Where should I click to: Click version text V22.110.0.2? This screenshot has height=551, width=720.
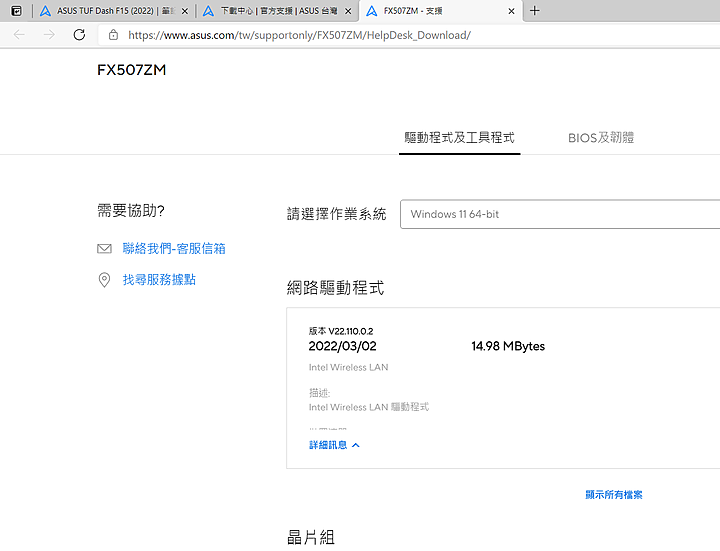tap(351, 331)
